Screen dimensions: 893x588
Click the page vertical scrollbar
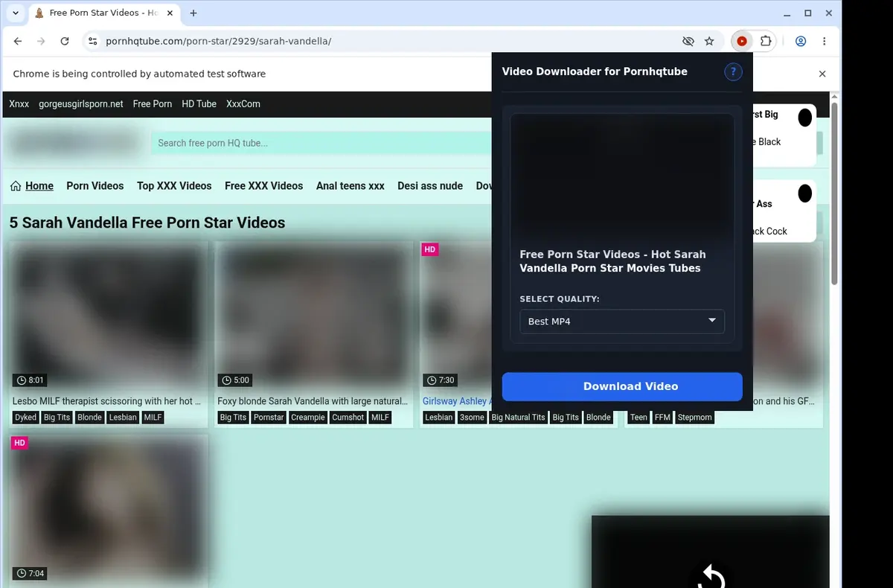835,194
